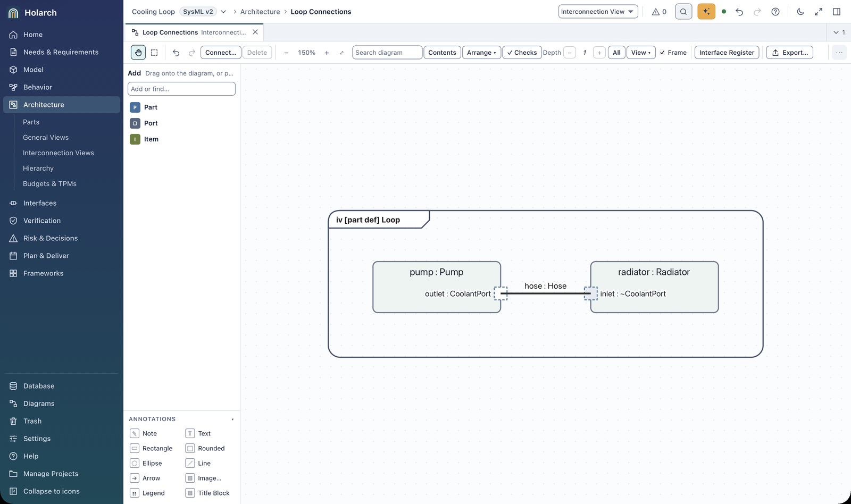Open the View dropdown menu

click(641, 53)
